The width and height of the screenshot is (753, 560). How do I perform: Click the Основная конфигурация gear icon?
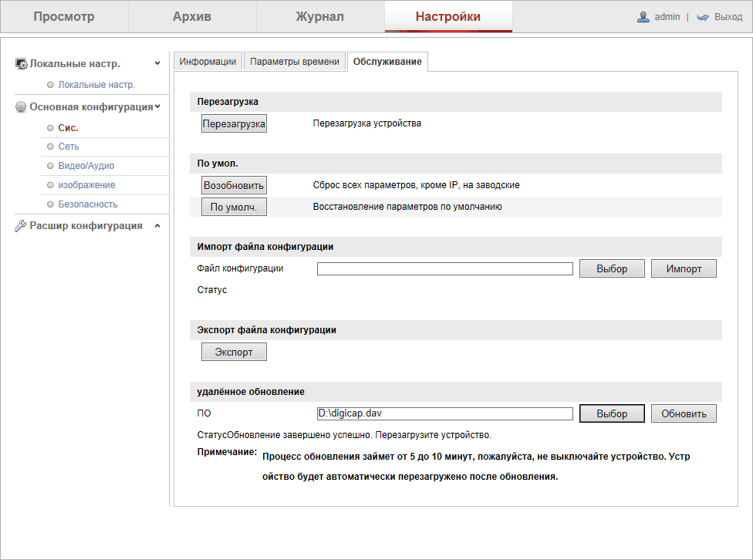[x=21, y=106]
